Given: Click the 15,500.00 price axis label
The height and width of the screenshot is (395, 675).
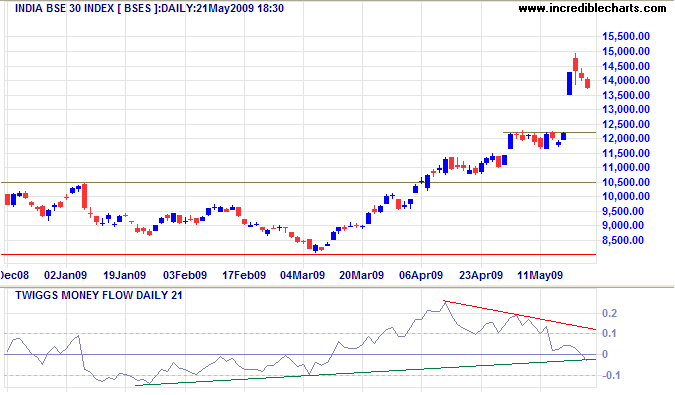Looking at the screenshot, I should click(x=626, y=37).
